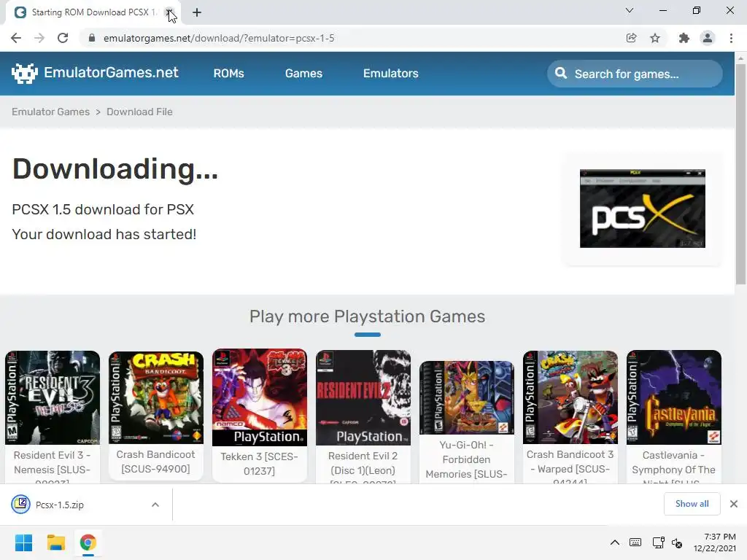Image resolution: width=747 pixels, height=560 pixels.
Task: Click the Chrome taskbar icon
Action: [88, 542]
